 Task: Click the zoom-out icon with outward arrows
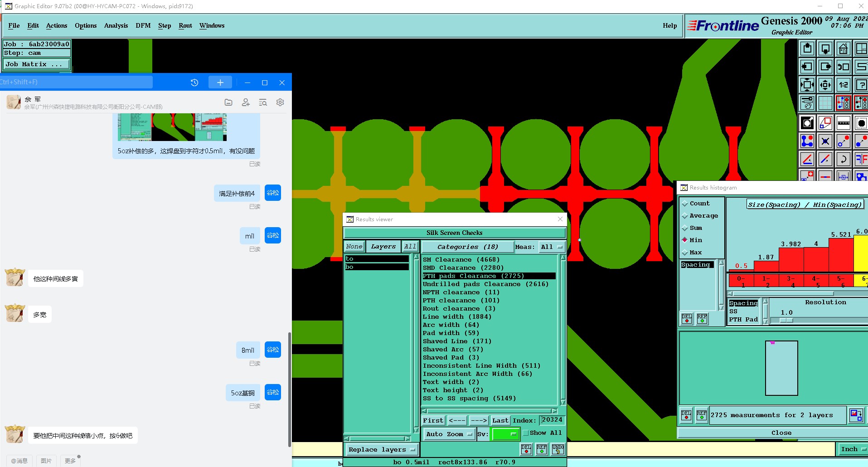click(x=825, y=85)
